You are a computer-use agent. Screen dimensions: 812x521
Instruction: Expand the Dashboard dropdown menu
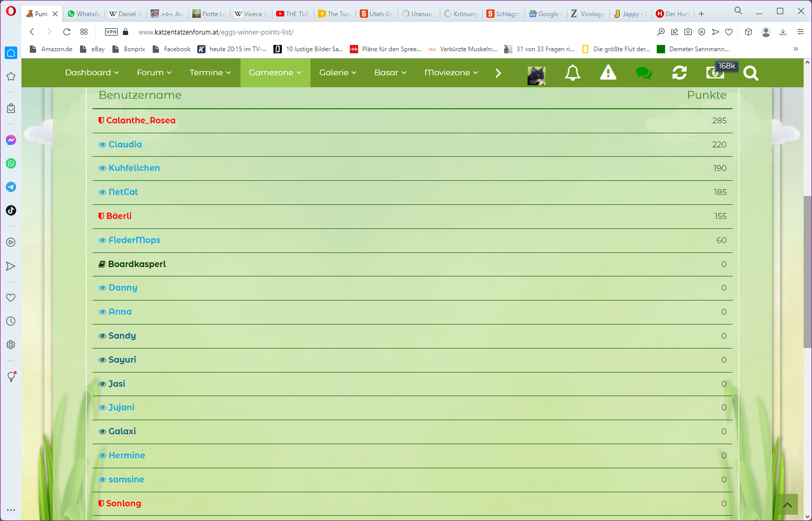pos(92,73)
